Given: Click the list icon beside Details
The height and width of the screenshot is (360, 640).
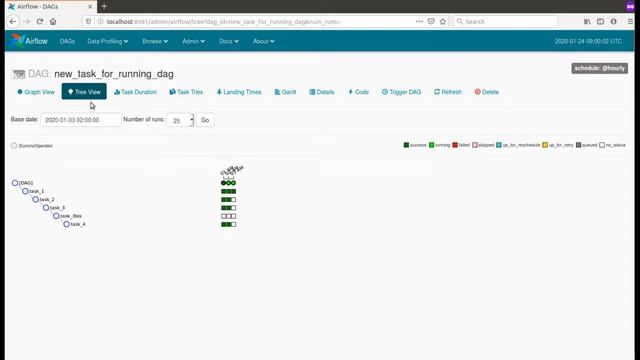Looking at the screenshot, I should click(x=312, y=92).
